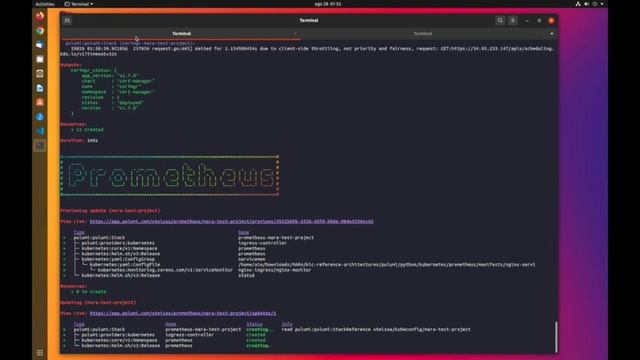Open the Terminal app menu in top bar
The height and width of the screenshot is (360, 640).
pyautogui.click(x=79, y=4)
